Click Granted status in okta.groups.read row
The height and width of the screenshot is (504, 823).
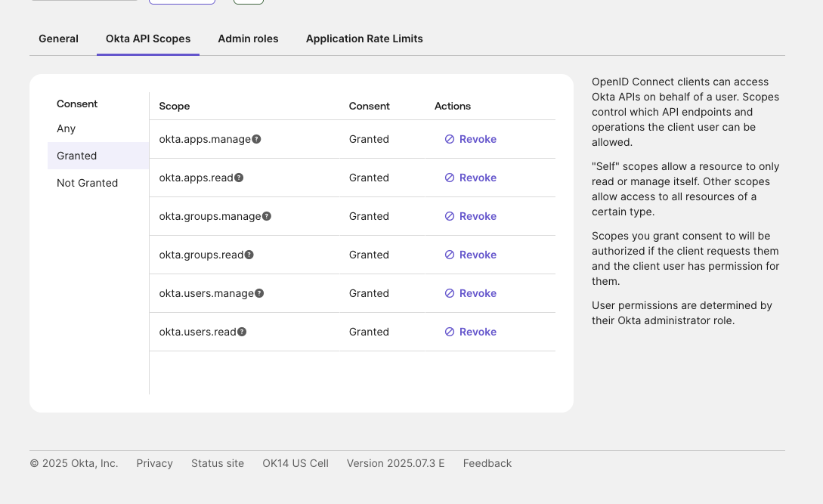(369, 255)
